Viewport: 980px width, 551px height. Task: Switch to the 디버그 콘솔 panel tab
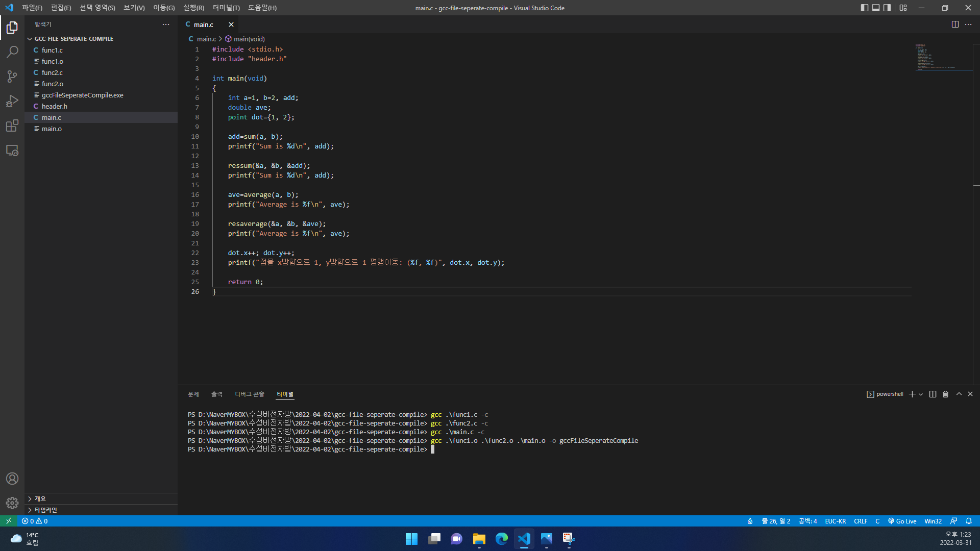pyautogui.click(x=249, y=394)
